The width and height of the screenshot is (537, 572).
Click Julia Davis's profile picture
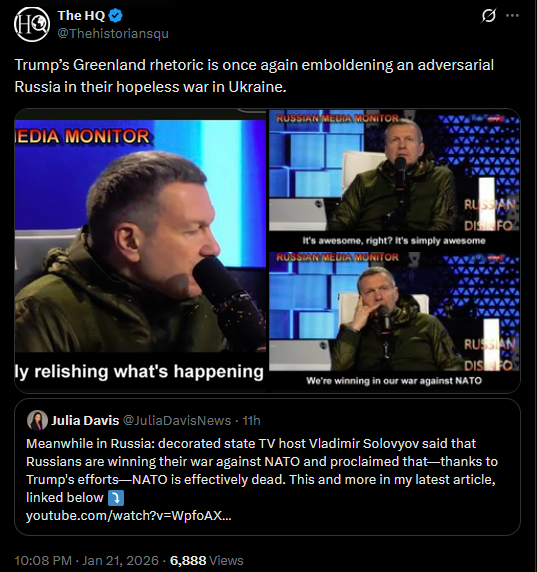click(x=37, y=420)
